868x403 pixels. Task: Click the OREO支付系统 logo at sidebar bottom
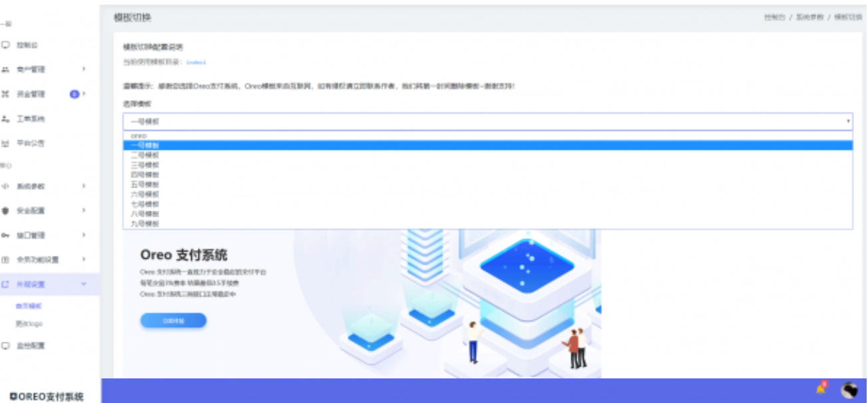(47, 397)
